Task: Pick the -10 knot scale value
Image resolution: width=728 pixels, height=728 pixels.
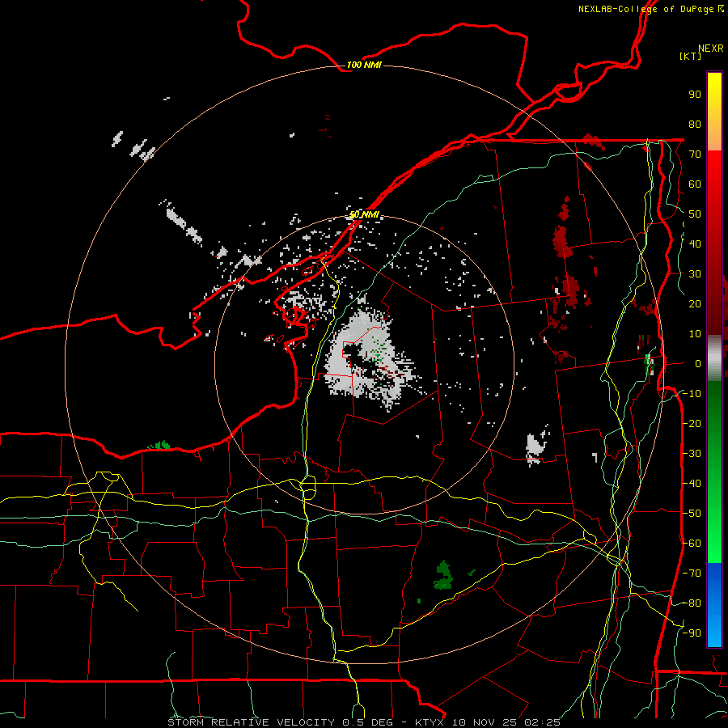Action: [692, 394]
